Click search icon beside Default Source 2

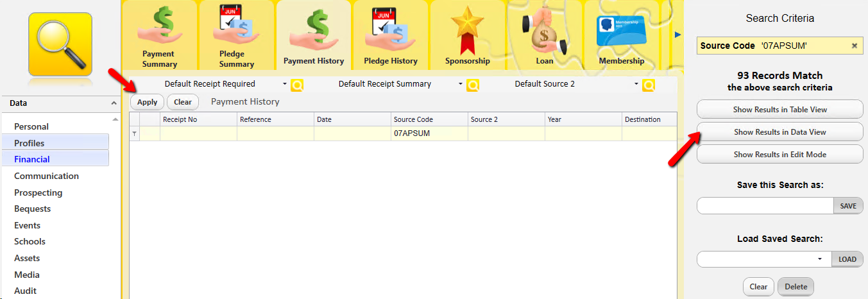(649, 85)
